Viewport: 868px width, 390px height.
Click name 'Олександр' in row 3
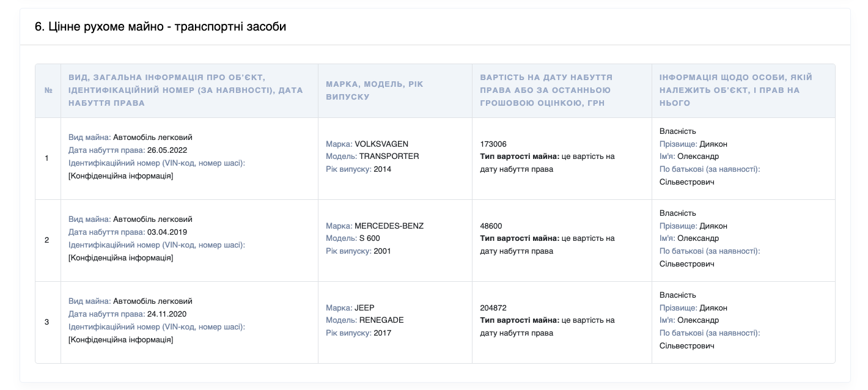coord(699,320)
